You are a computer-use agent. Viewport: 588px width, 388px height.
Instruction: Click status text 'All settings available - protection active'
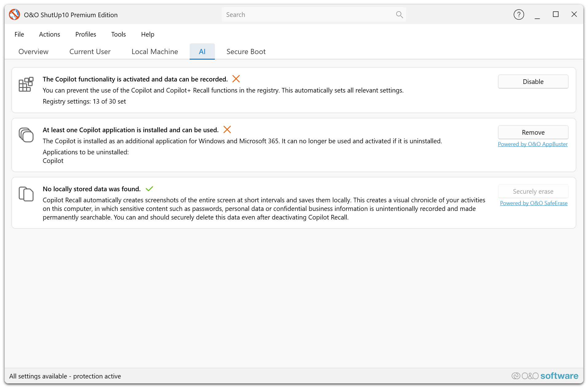[x=65, y=376]
